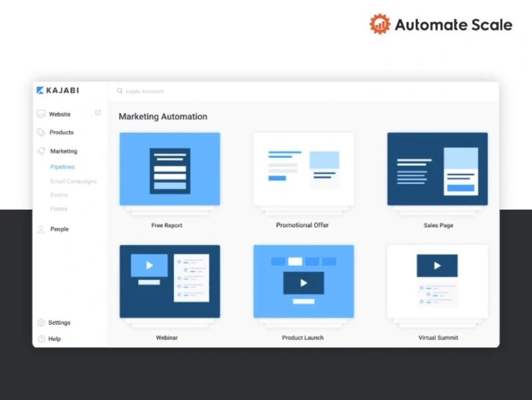The height and width of the screenshot is (400, 532).
Task: Click the Webinar label
Action: 167,338
